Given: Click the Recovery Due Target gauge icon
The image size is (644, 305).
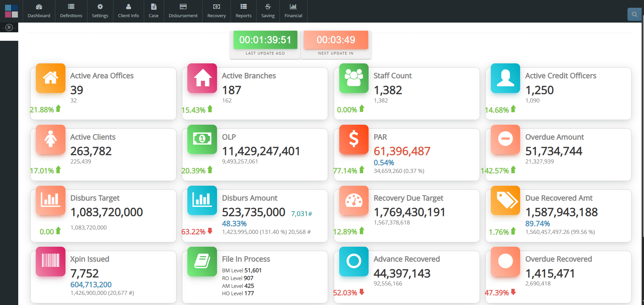Looking at the screenshot, I should coord(353,200).
